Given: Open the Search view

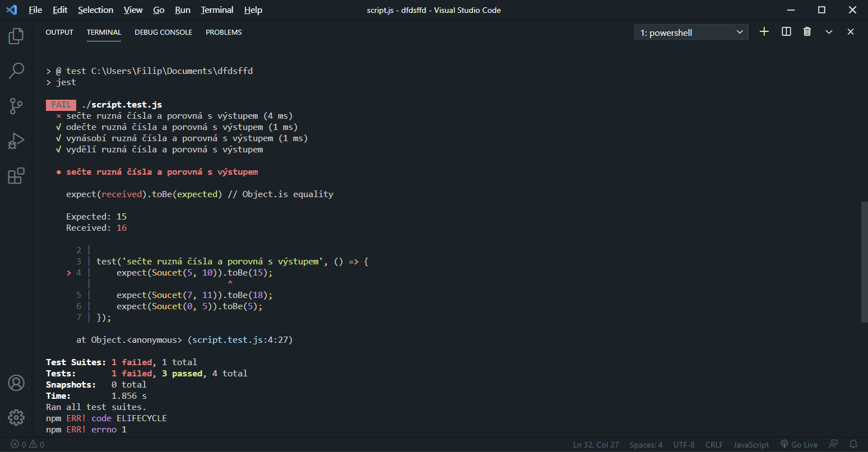Looking at the screenshot, I should [x=16, y=71].
